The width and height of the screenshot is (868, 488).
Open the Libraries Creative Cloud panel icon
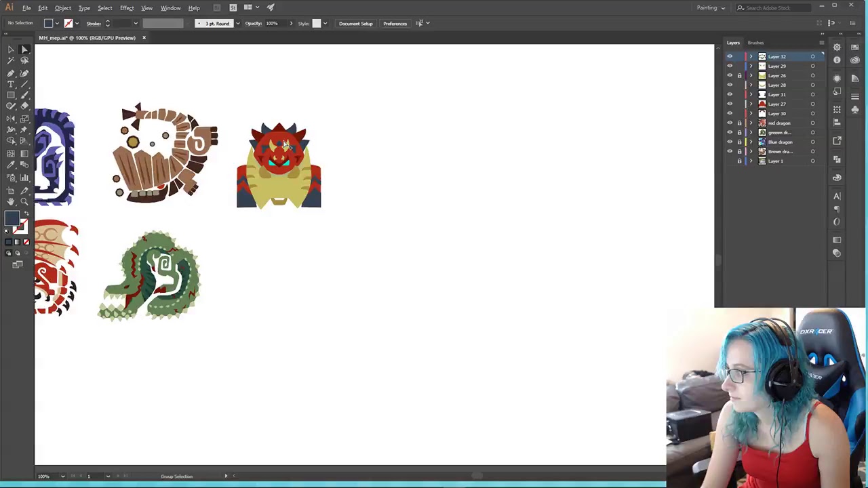pos(854,60)
